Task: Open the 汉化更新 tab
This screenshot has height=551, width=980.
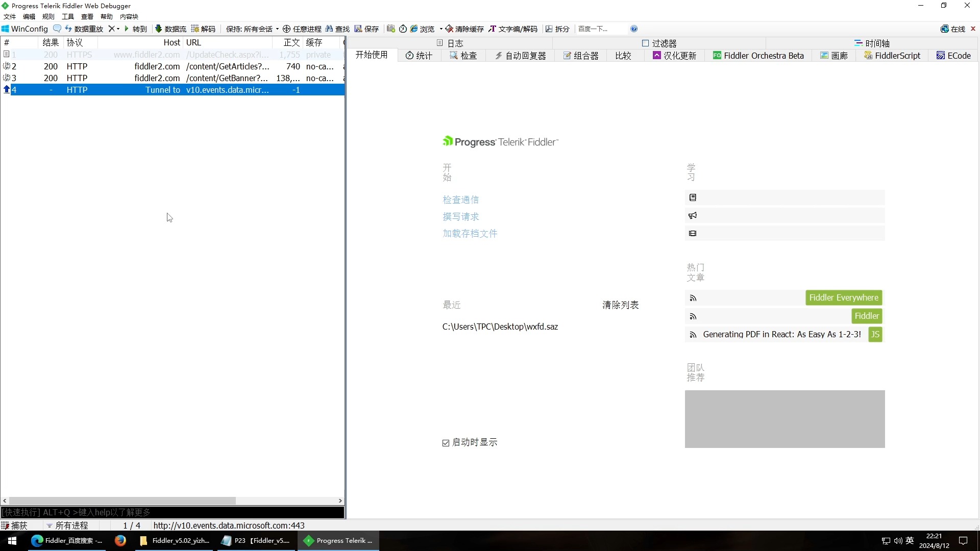Action: (x=675, y=56)
